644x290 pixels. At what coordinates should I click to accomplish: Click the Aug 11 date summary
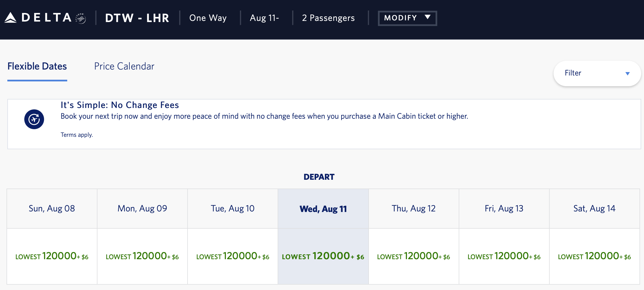(264, 18)
